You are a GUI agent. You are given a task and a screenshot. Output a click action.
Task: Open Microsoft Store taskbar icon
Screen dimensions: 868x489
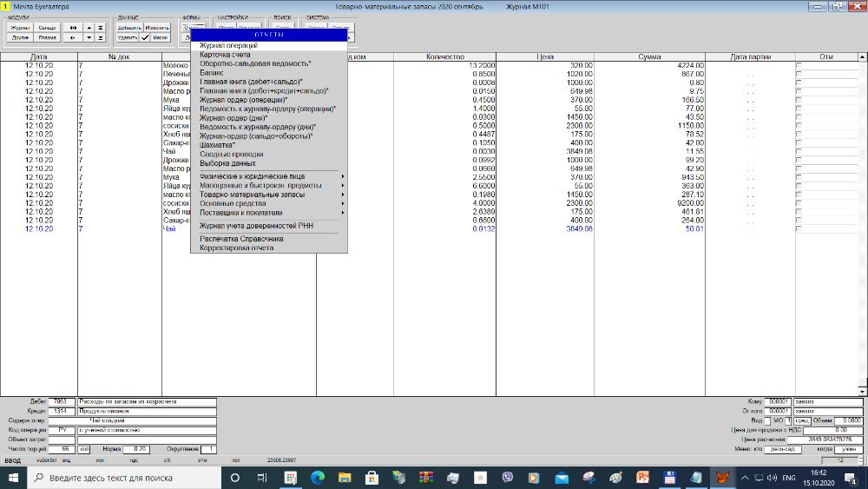[372, 478]
